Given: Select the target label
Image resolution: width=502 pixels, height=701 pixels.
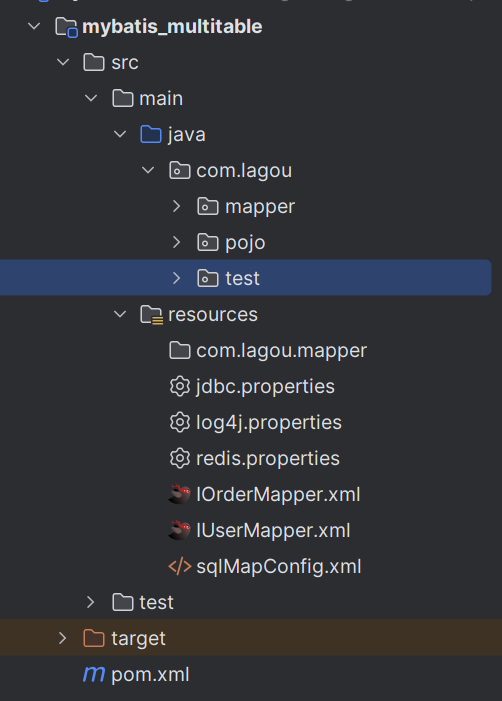Looking at the screenshot, I should point(138,639).
